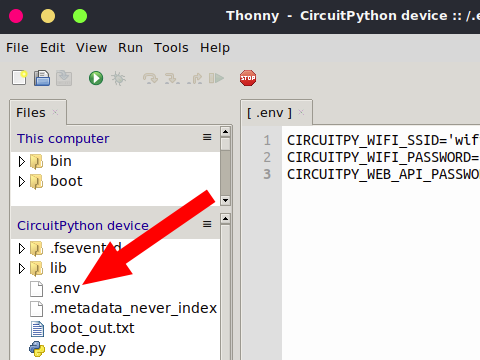The image size is (480, 360).
Task: Click line 2 CIRCUITPY_WIFI_PASSWORD in editor
Action: (383, 157)
